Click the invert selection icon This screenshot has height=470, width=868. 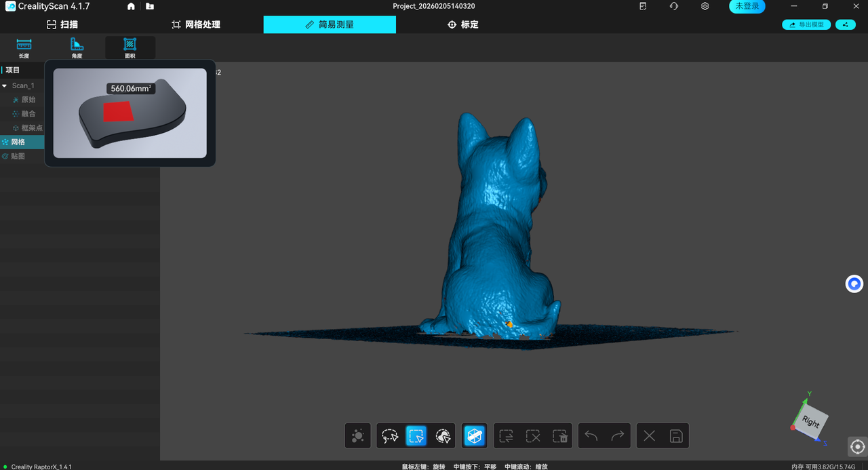507,435
